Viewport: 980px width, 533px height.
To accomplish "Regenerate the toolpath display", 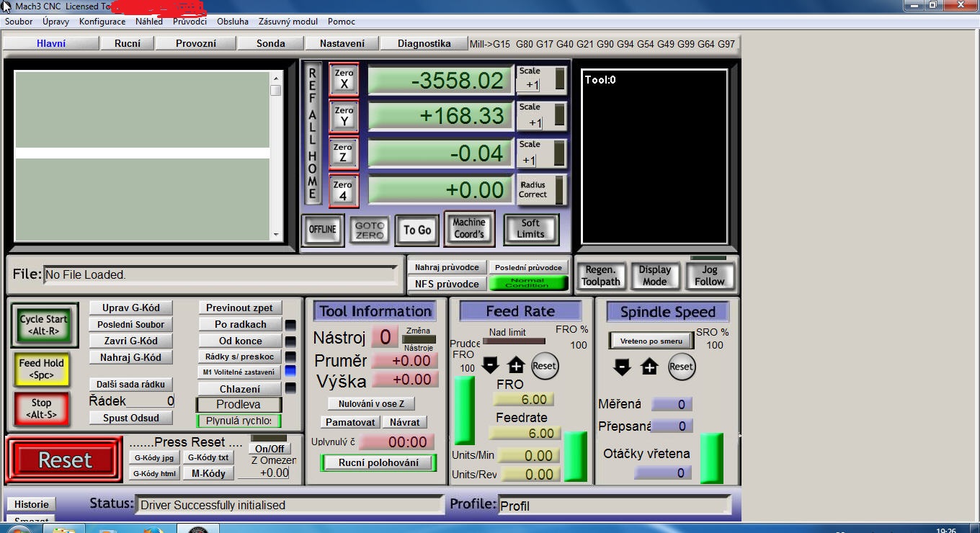I will pos(601,276).
